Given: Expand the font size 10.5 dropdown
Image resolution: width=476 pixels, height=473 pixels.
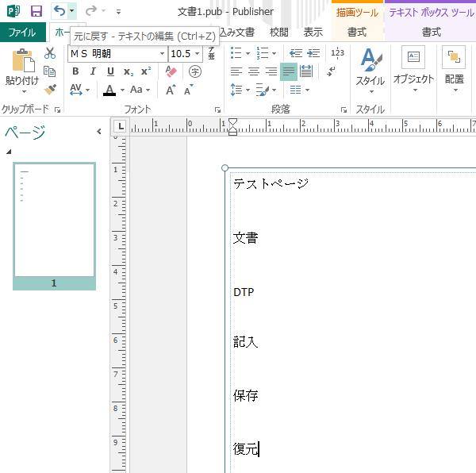Looking at the screenshot, I should pos(198,54).
